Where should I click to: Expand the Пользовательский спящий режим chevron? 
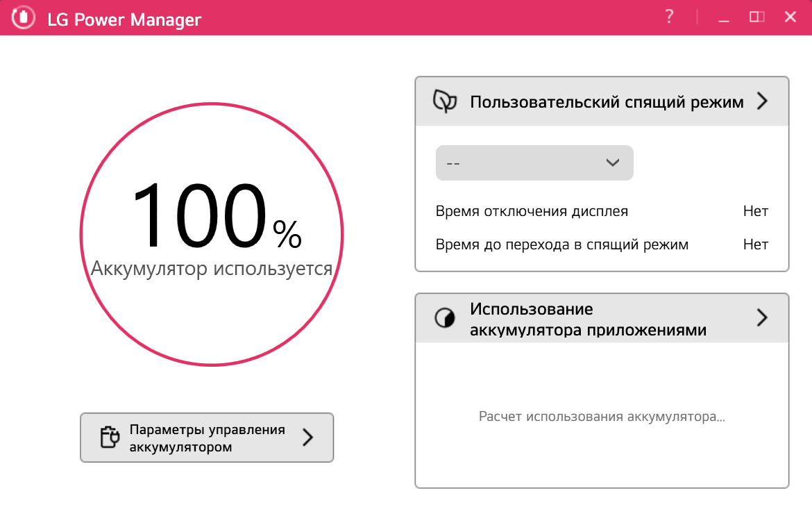[762, 102]
